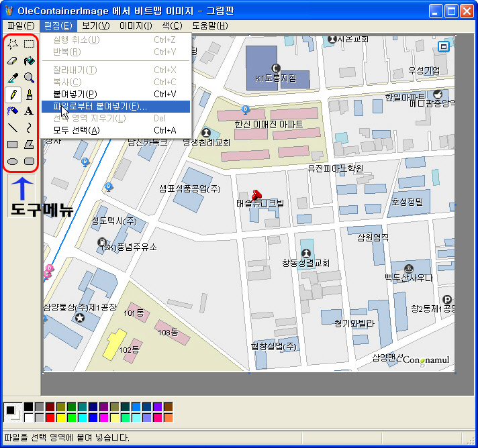Minimize the 그림판 window
This screenshot has width=478, height=448.
coord(435,11)
